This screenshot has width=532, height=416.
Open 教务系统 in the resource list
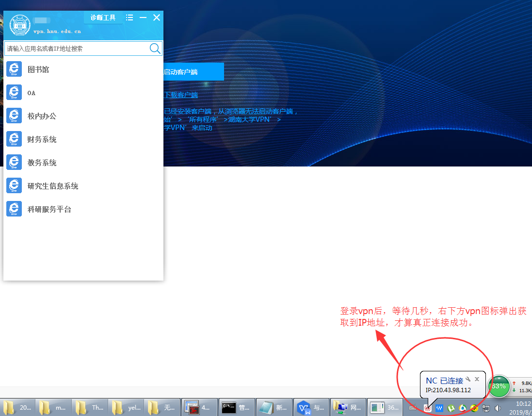click(x=14, y=163)
